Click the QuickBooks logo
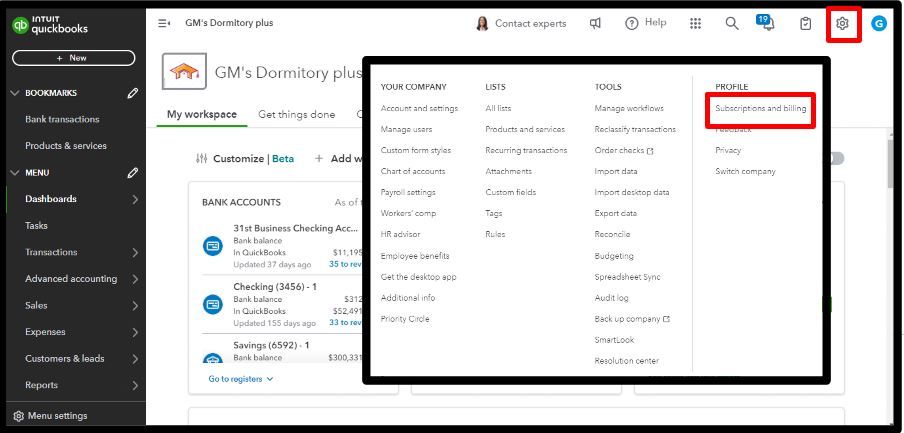Image resolution: width=904 pixels, height=433 pixels. pyautogui.click(x=50, y=25)
